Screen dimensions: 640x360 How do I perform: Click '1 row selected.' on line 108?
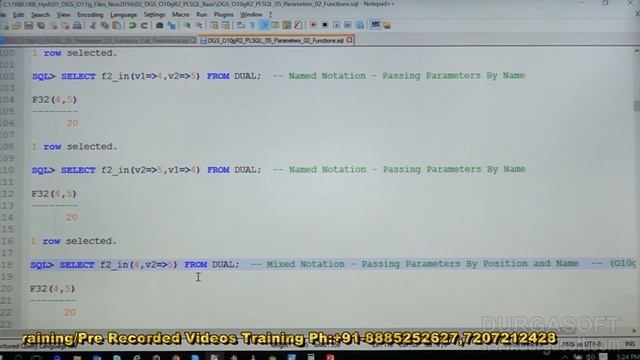click(75, 147)
